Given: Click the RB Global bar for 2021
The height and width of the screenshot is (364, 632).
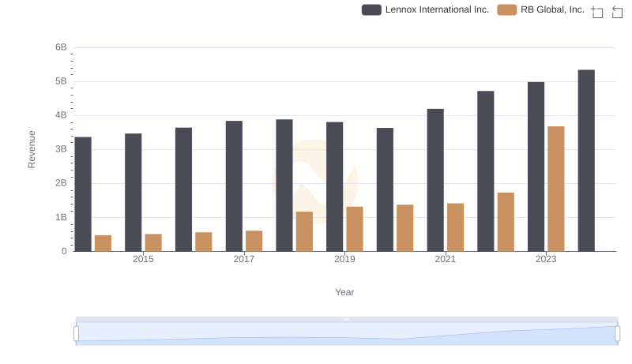Looking at the screenshot, I should (456, 227).
